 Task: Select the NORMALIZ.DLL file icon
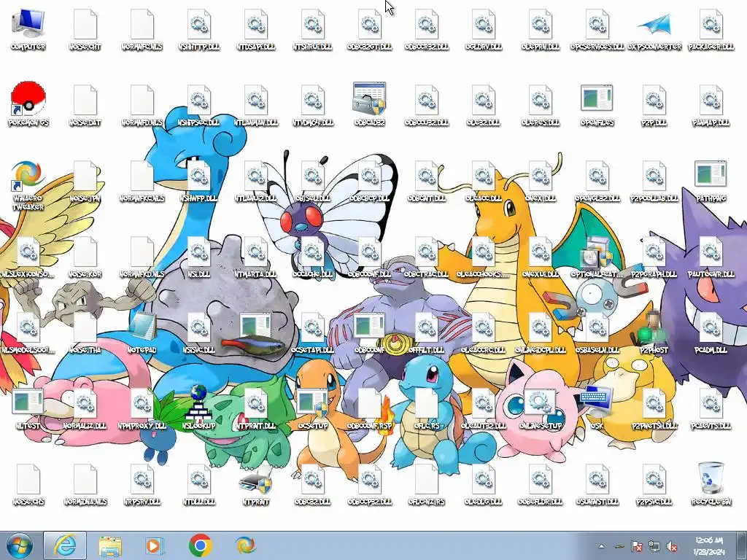pos(85,402)
